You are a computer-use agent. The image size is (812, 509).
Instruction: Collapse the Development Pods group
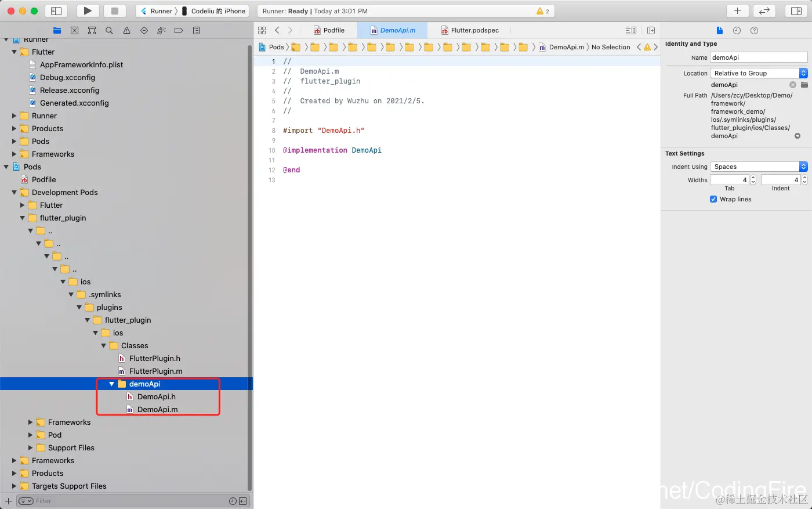(x=14, y=192)
